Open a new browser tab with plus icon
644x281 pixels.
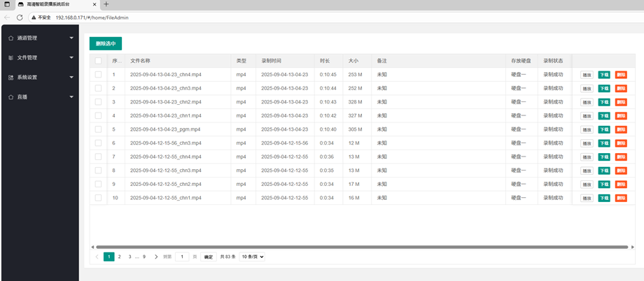tap(106, 4)
